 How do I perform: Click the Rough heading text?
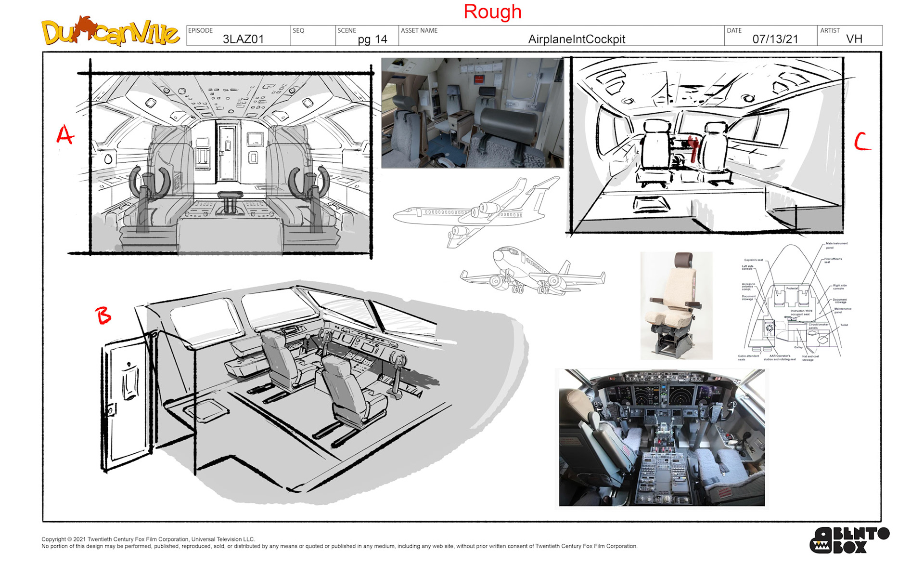(492, 12)
